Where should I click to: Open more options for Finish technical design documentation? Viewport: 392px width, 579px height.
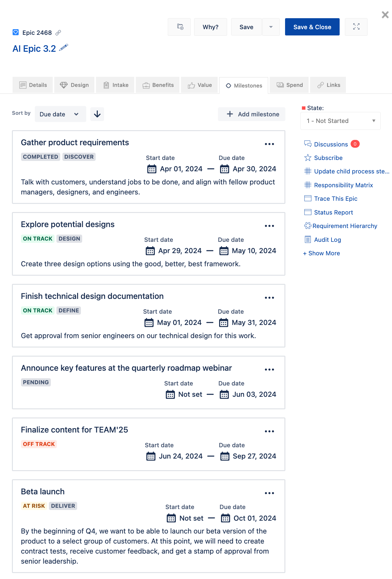tap(269, 298)
